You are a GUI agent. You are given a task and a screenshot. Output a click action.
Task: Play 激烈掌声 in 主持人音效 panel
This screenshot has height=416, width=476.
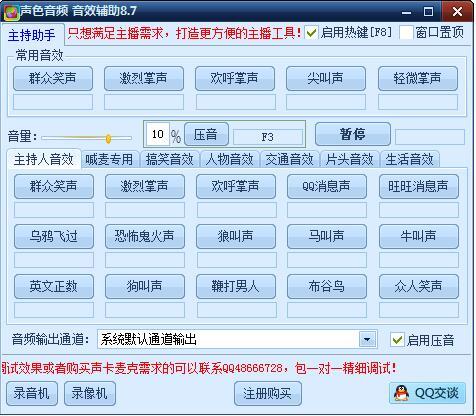click(x=145, y=186)
